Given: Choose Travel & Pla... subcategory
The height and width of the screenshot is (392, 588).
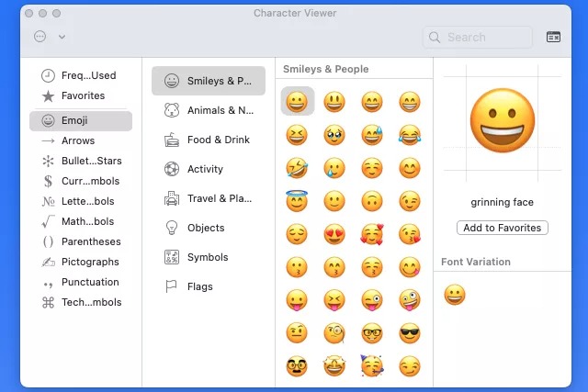Looking at the screenshot, I should click(209, 198).
